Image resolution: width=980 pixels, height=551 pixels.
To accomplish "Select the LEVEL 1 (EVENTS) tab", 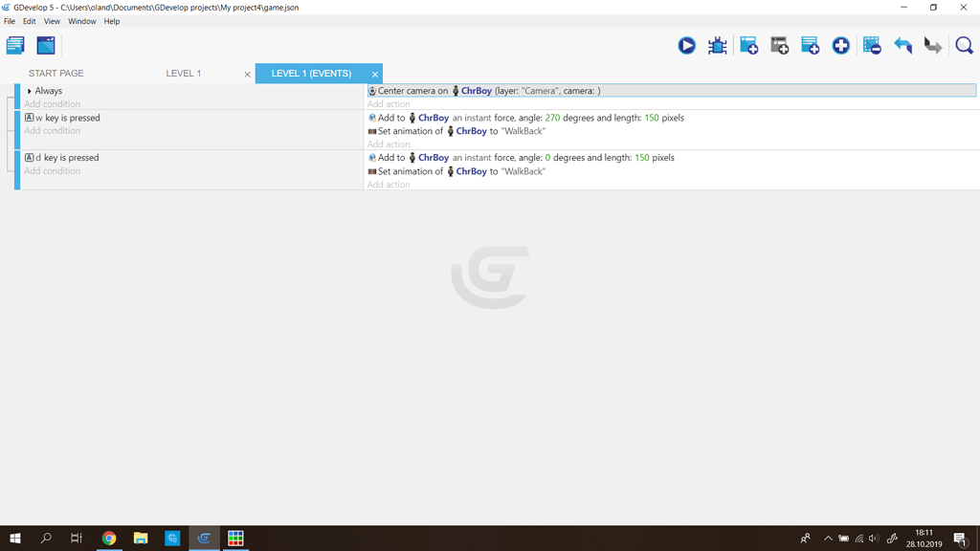I will pyautogui.click(x=311, y=73).
